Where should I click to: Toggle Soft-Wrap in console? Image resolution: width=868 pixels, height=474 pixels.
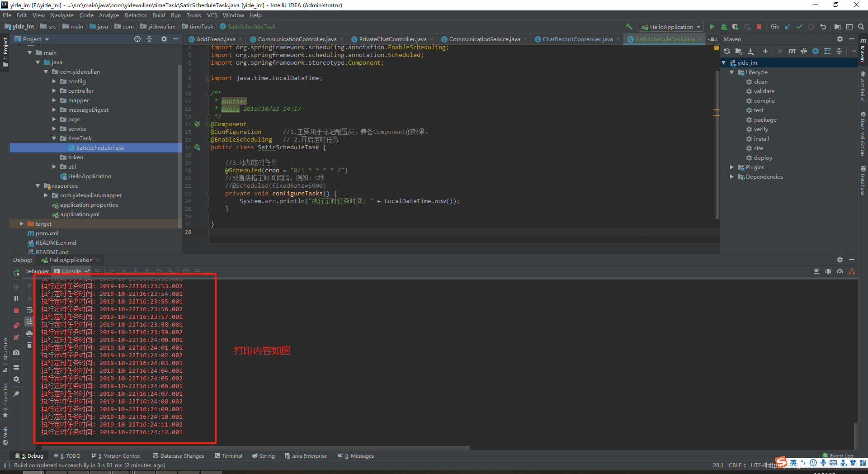[x=29, y=310]
